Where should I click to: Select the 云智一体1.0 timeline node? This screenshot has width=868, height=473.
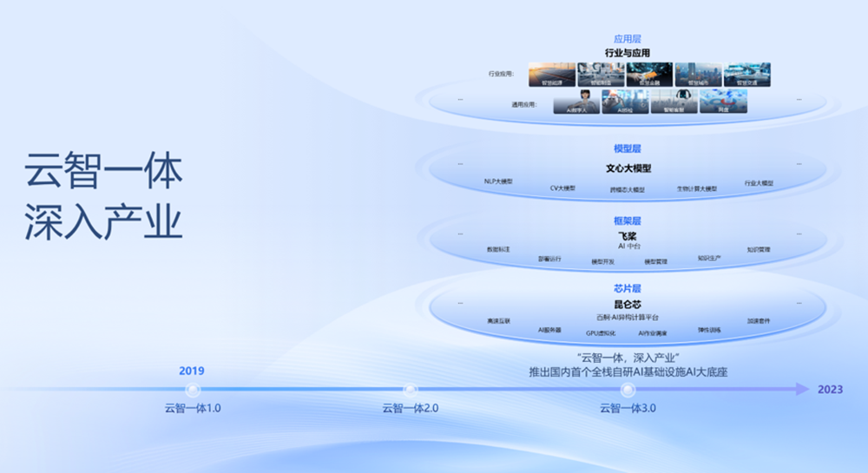point(193,390)
